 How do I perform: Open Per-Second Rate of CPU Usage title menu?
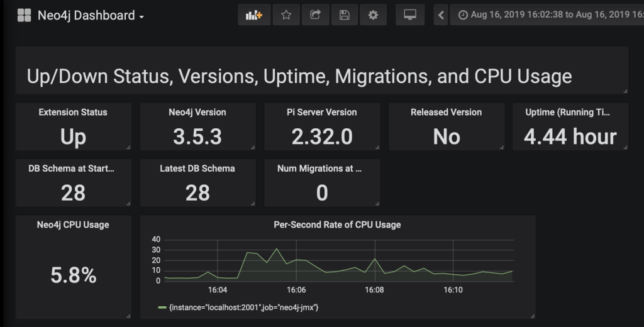pyautogui.click(x=337, y=224)
